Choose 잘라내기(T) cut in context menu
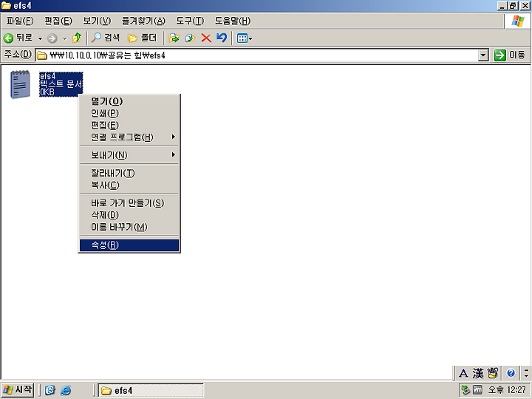The height and width of the screenshot is (399, 532). [x=129, y=174]
